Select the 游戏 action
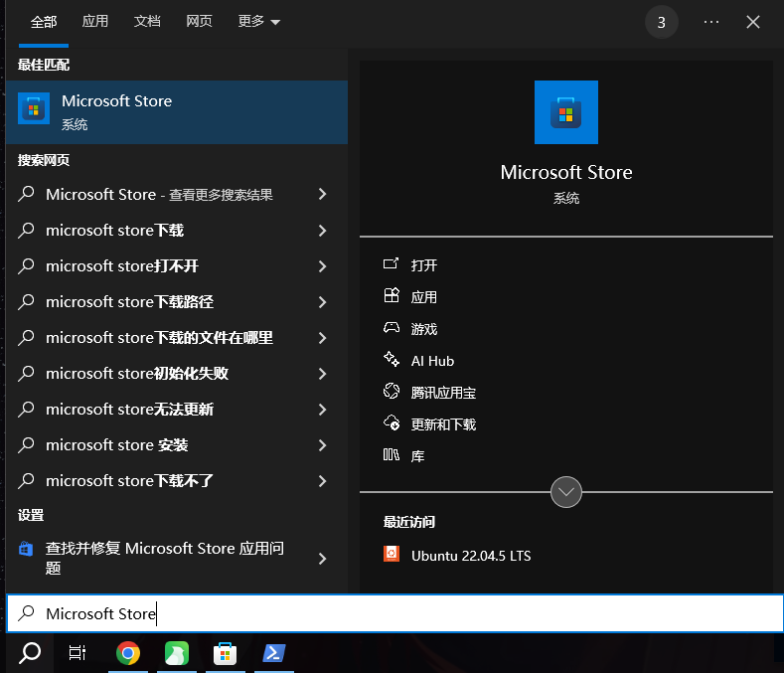The height and width of the screenshot is (673, 784). [x=424, y=329]
